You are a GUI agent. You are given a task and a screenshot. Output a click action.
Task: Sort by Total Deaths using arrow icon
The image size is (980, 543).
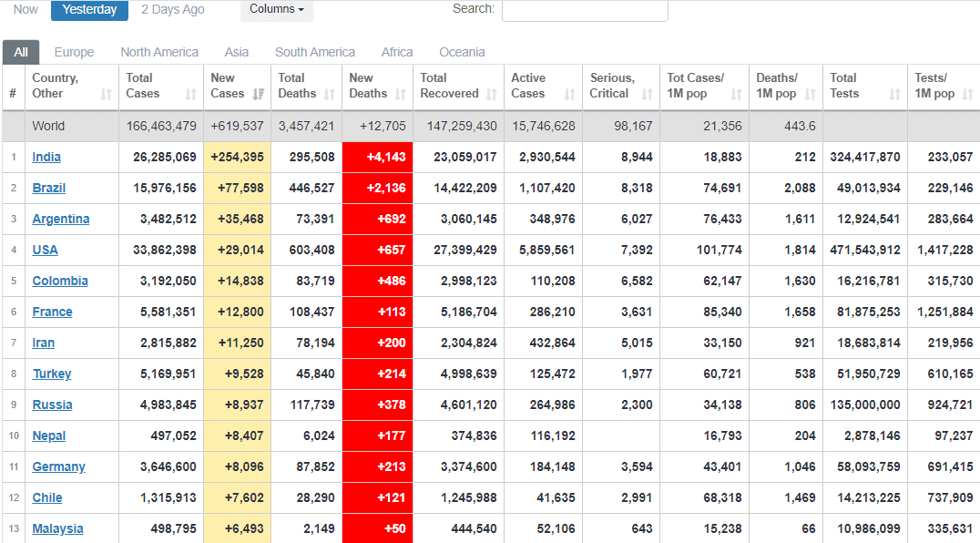pos(330,94)
